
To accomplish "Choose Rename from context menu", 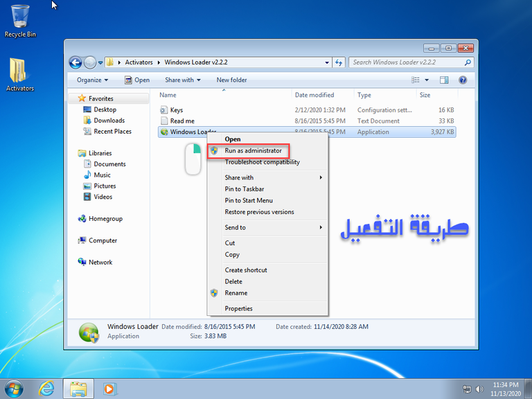I will (x=267, y=293).
